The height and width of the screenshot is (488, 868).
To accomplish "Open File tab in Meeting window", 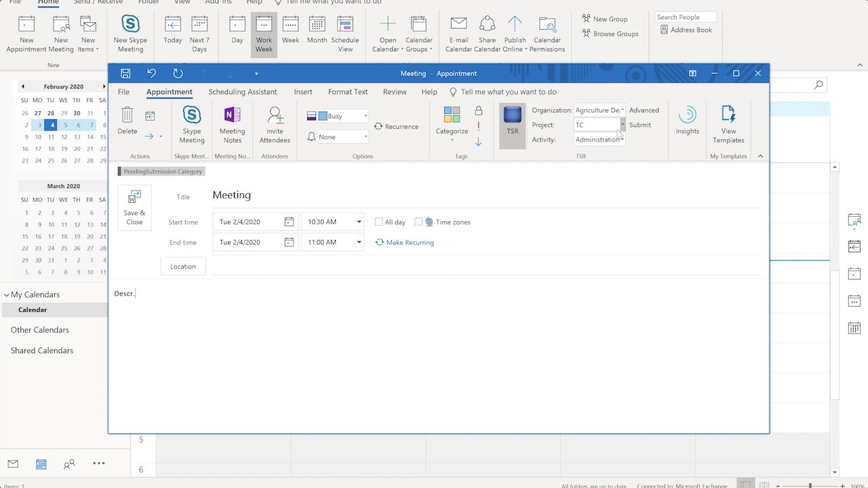I will click(123, 92).
